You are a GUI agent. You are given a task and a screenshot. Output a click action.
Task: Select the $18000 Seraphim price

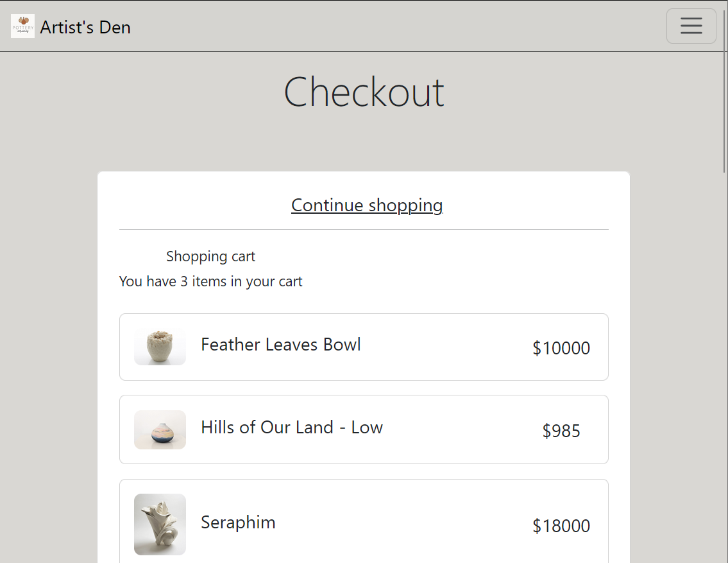pyautogui.click(x=561, y=526)
